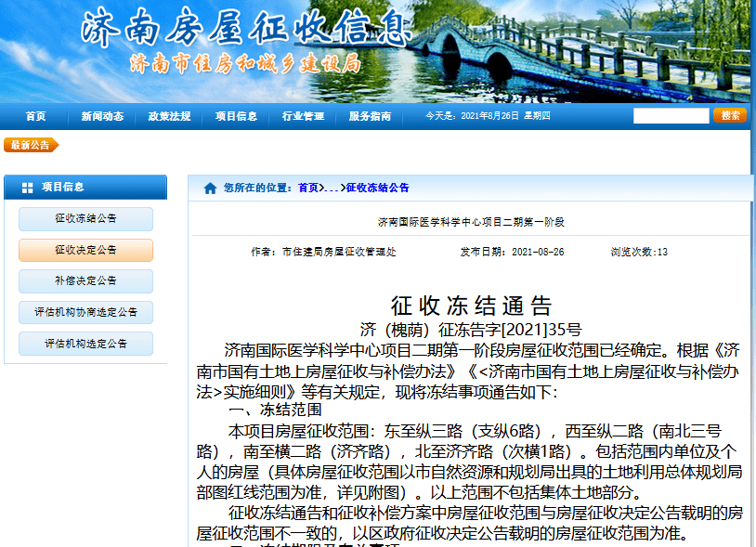Select 征收决定公告 in the left sidebar
Image resolution: width=756 pixels, height=547 pixels.
coord(85,250)
